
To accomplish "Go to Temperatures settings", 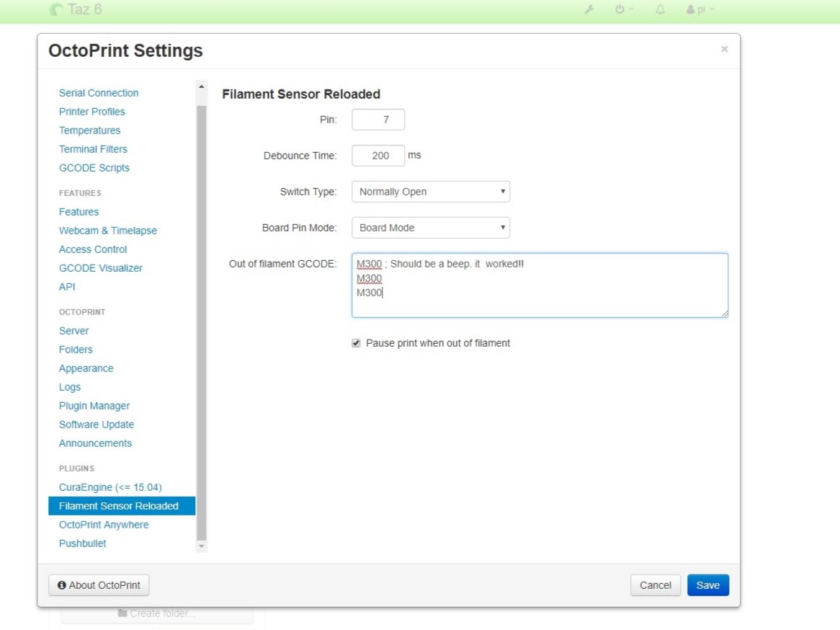I will [x=89, y=130].
